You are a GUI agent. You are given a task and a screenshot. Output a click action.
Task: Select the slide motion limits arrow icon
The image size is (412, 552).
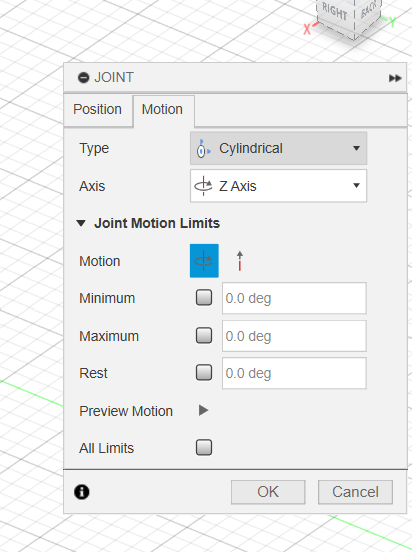click(x=240, y=261)
